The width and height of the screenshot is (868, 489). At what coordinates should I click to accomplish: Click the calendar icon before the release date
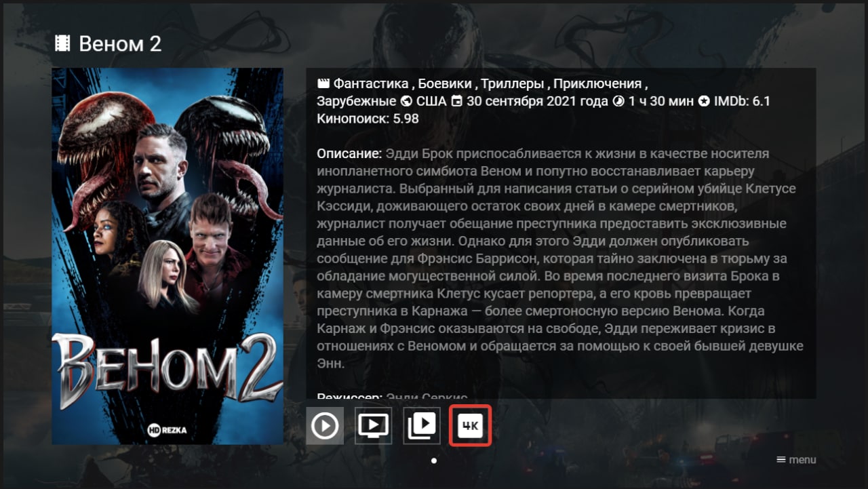coord(458,102)
